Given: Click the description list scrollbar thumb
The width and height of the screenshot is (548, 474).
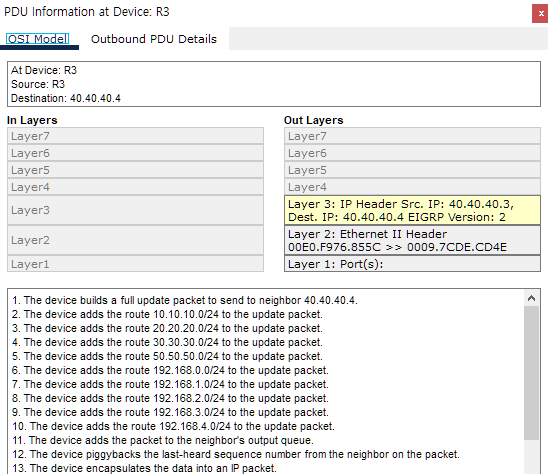Looking at the screenshot, I should tap(532, 373).
